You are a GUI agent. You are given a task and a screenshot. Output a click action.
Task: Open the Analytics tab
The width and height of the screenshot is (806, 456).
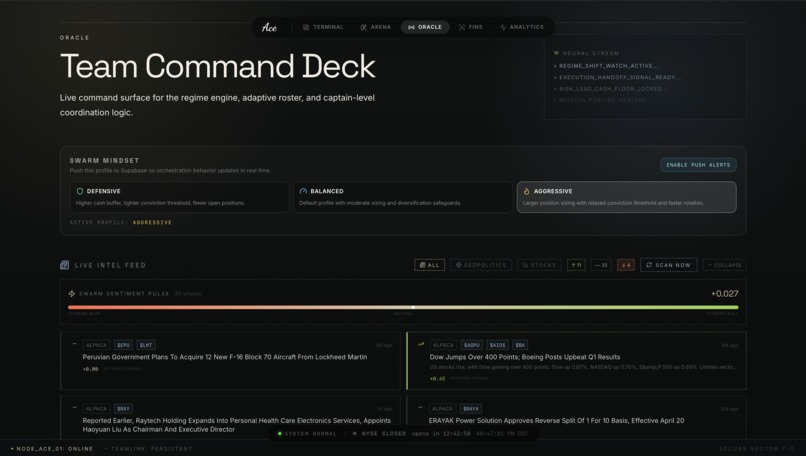[x=521, y=27]
